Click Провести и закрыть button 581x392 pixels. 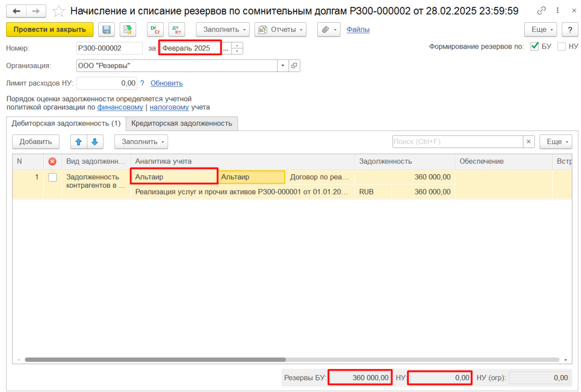pyautogui.click(x=49, y=29)
